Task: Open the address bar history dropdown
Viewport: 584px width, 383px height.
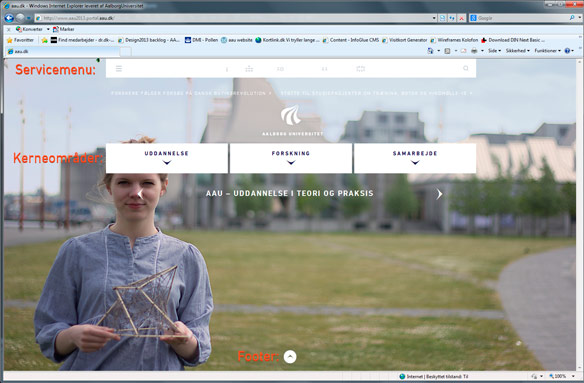Action: pos(434,18)
